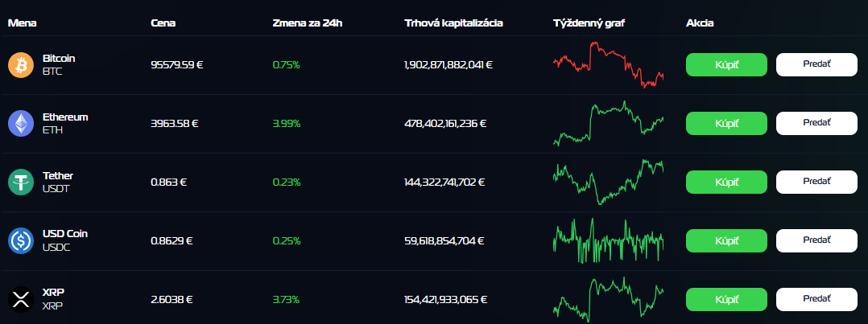Click the Bitcoin coin icon
Image resolution: width=868 pixels, height=324 pixels.
click(21, 65)
